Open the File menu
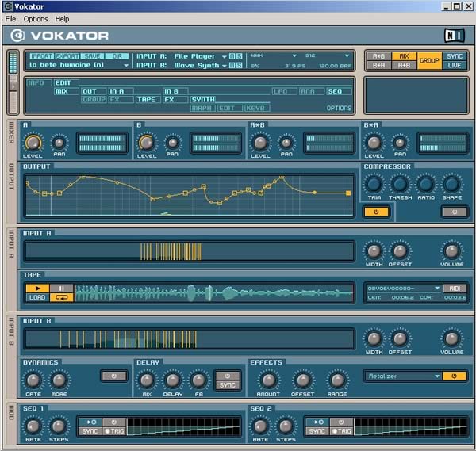This screenshot has width=476, height=451. tap(10, 18)
